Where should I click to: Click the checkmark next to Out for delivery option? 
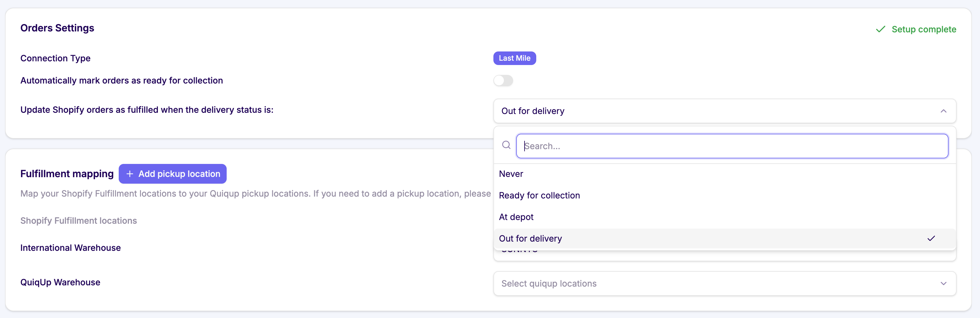coord(931,238)
